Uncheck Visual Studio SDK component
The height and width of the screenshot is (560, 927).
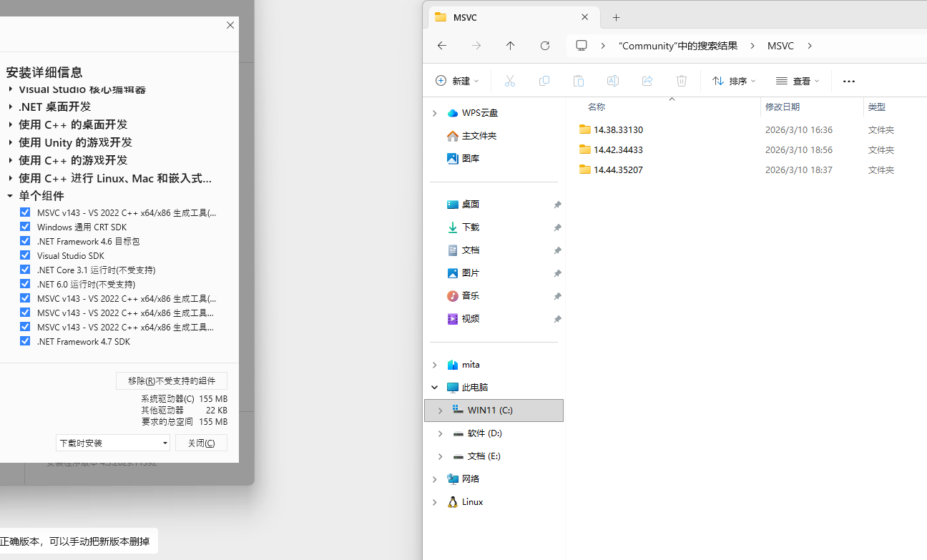(x=25, y=255)
